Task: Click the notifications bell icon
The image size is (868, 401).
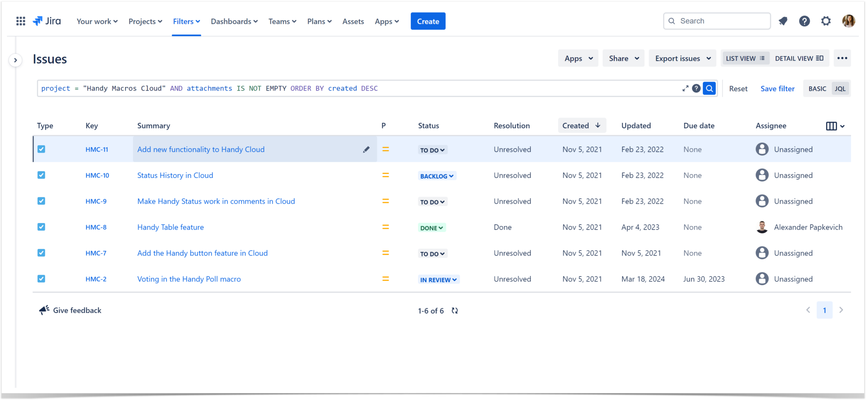Action: 783,21
